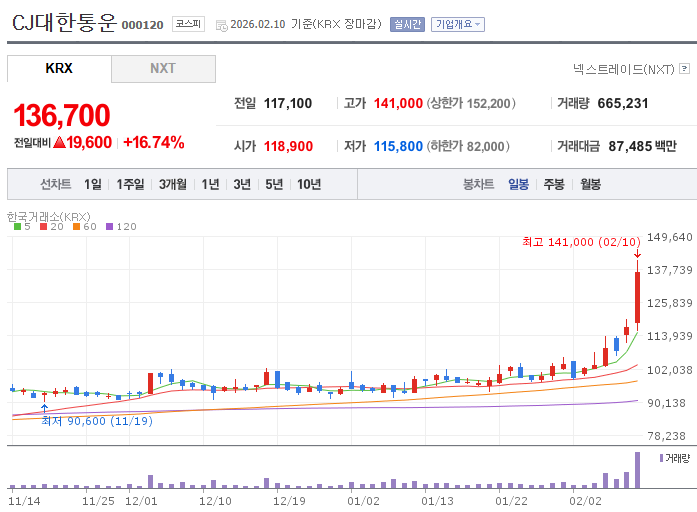Image resolution: width=697 pixels, height=512 pixels.
Task: Click the tallest volume bar at chart end
Action: [x=637, y=470]
